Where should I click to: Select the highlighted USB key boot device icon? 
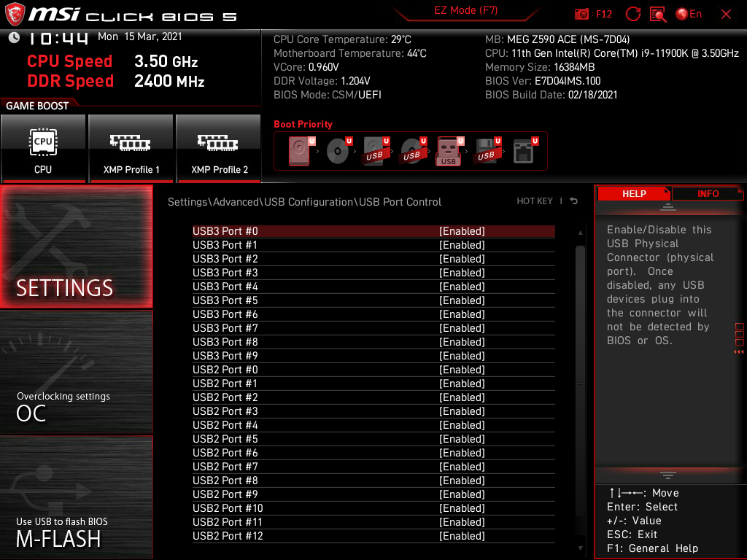pyautogui.click(x=450, y=151)
